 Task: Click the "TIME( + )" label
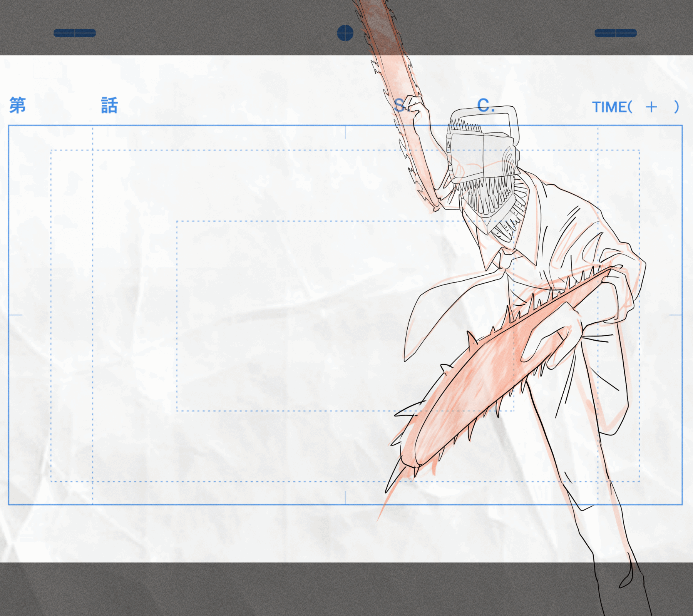tap(635, 107)
